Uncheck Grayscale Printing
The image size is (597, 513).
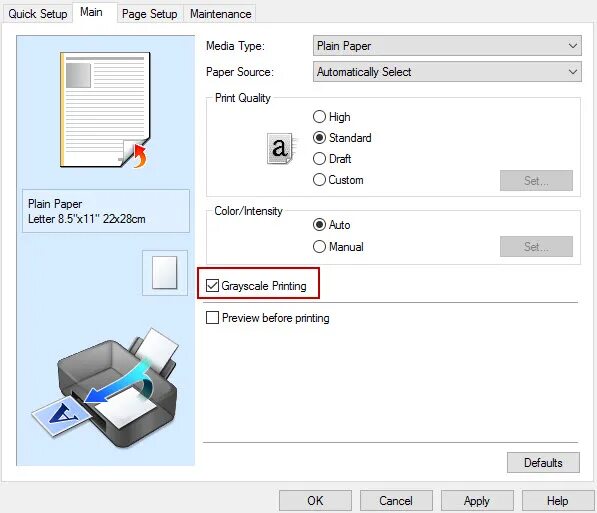[212, 286]
